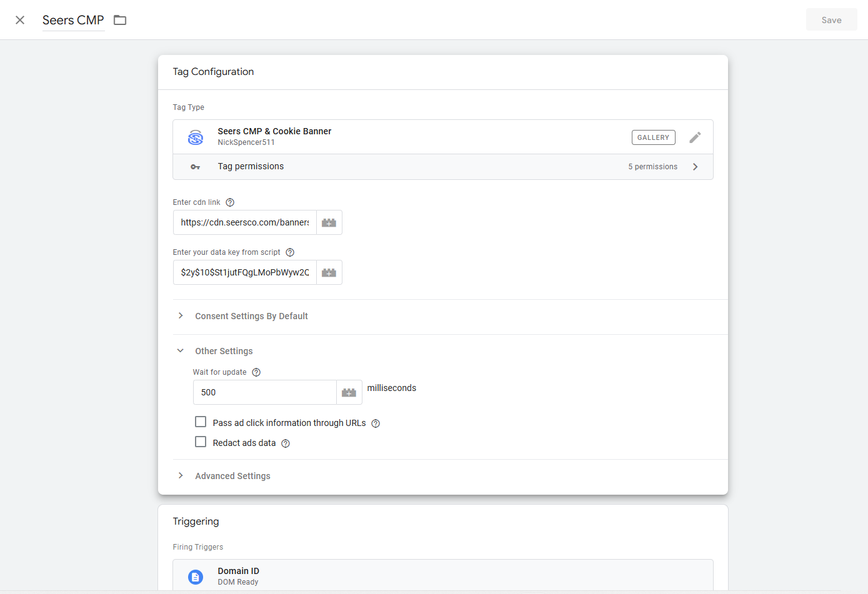Click the Wait for update milliseconds field
This screenshot has width=868, height=594.
[265, 392]
